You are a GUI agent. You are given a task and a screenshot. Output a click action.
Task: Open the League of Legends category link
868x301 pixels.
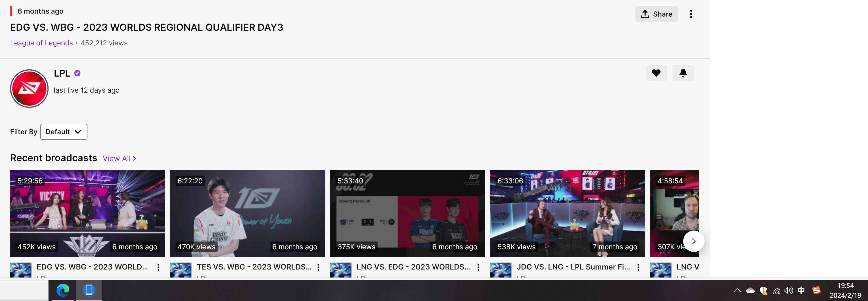point(41,43)
